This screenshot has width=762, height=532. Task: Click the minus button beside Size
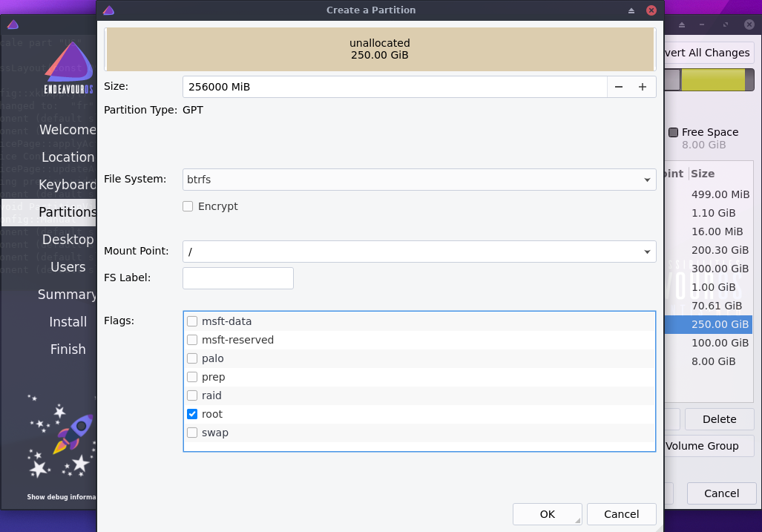pos(619,87)
